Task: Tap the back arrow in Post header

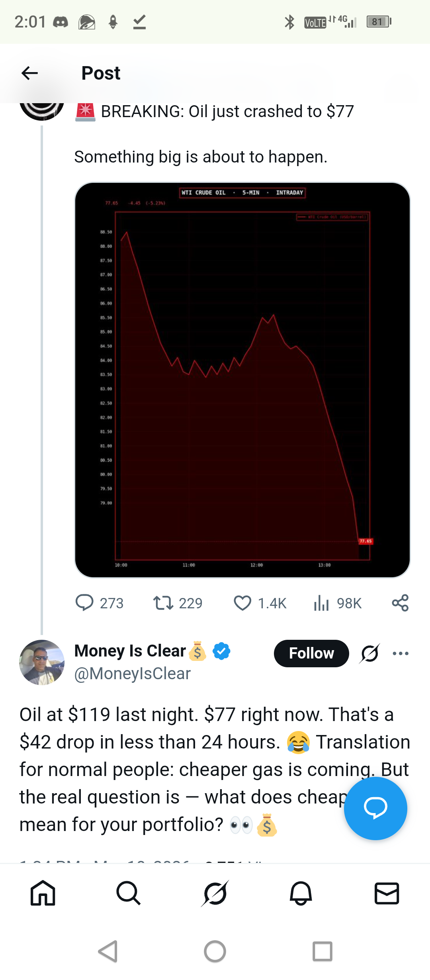Action: click(29, 73)
